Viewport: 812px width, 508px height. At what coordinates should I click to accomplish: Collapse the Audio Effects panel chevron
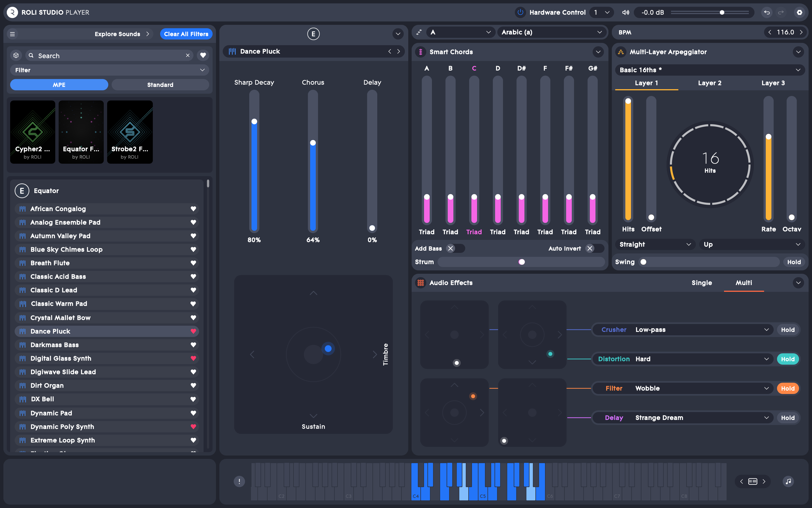pos(798,283)
